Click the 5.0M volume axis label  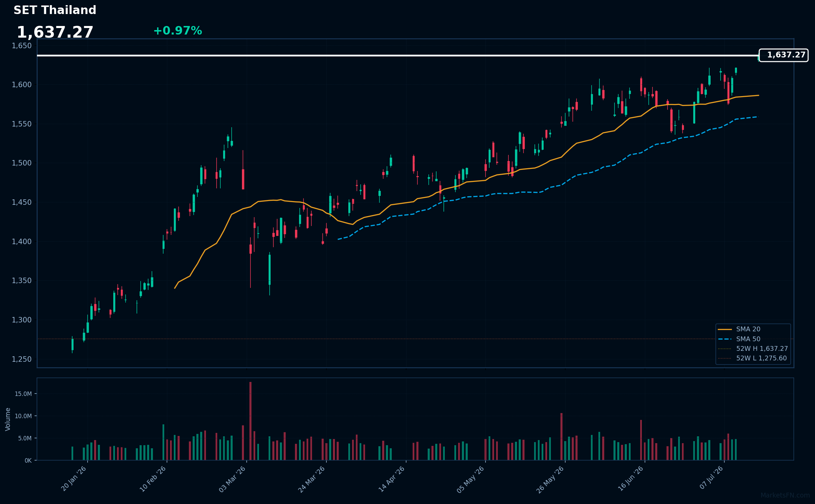(x=25, y=438)
